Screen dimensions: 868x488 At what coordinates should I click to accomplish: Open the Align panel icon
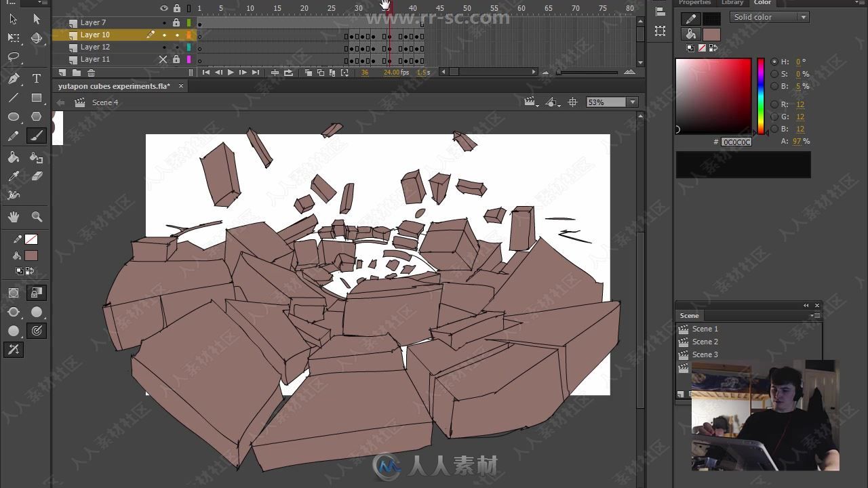click(660, 12)
